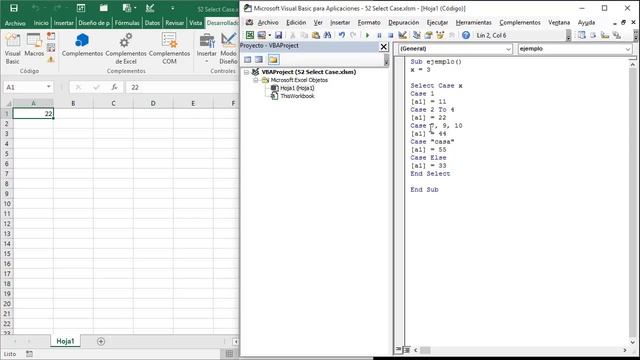
Task: Open Edición menu in VBA editor
Action: click(296, 22)
